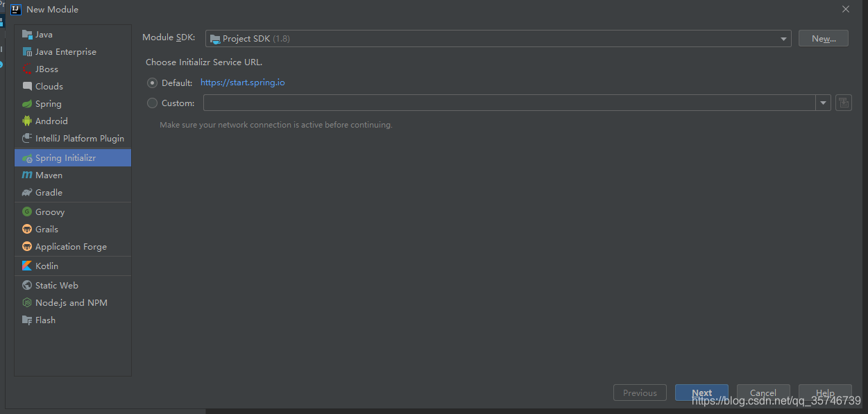Choose Maven module type
The width and height of the screenshot is (868, 414).
coord(73,175)
